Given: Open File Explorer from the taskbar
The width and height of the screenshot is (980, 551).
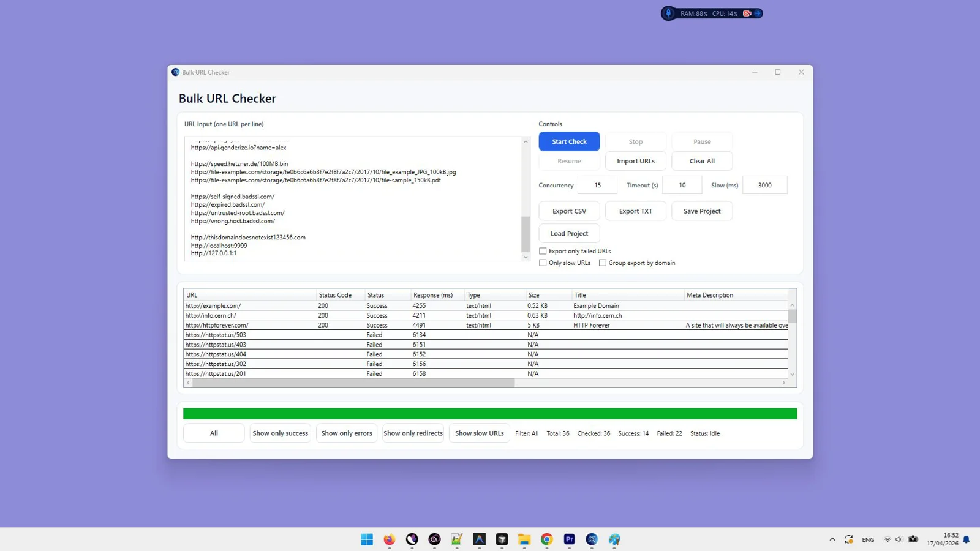Looking at the screenshot, I should (x=524, y=539).
